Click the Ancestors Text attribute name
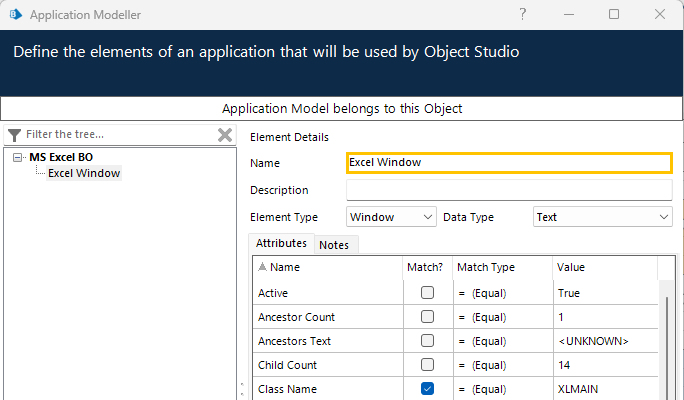Image resolution: width=684 pixels, height=400 pixels. [x=328, y=341]
